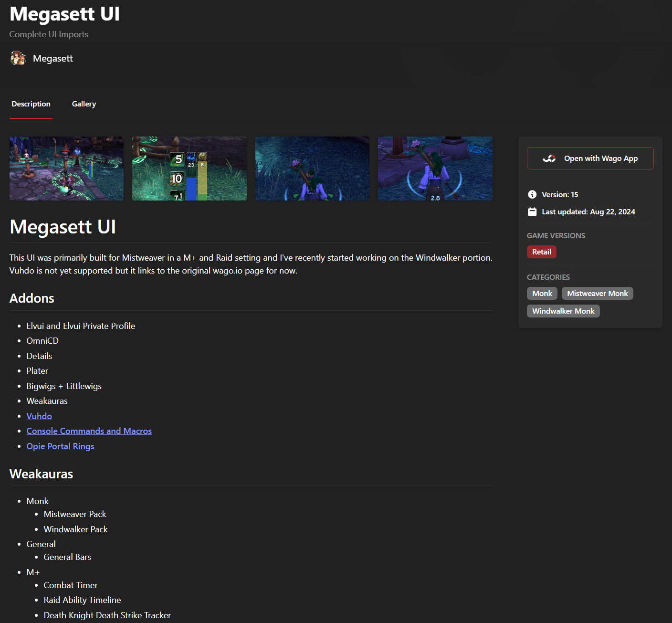Click the Addons section heading
The height and width of the screenshot is (623, 672).
pyautogui.click(x=32, y=298)
